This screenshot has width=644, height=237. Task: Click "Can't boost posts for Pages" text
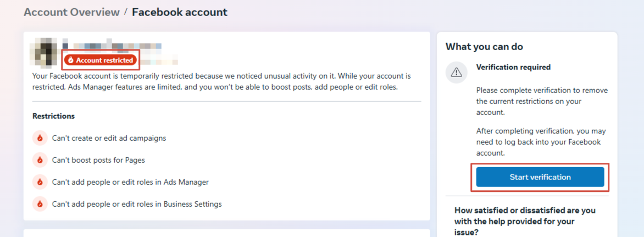tap(98, 160)
